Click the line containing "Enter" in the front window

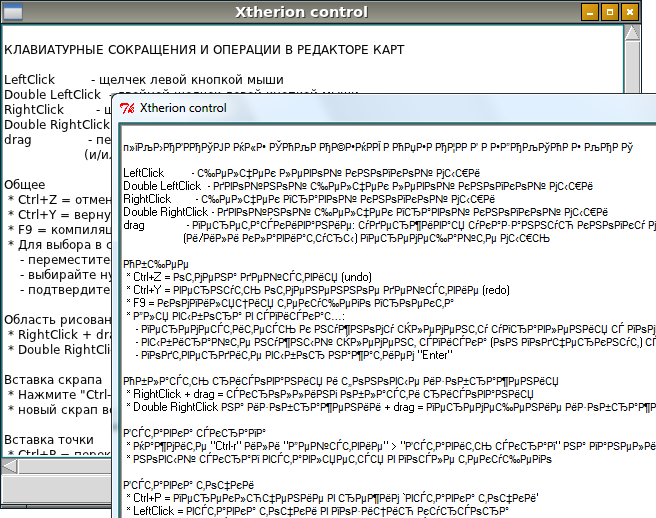click(x=294, y=355)
